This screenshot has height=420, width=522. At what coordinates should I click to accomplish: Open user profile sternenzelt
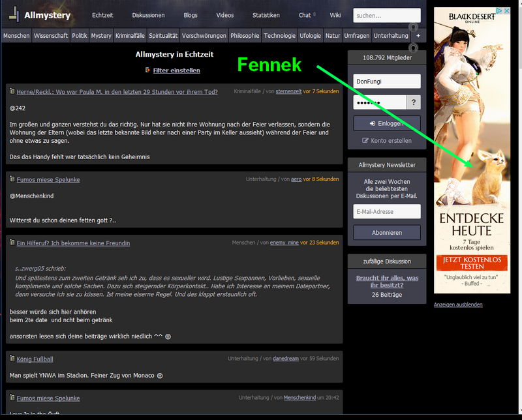[x=288, y=91]
